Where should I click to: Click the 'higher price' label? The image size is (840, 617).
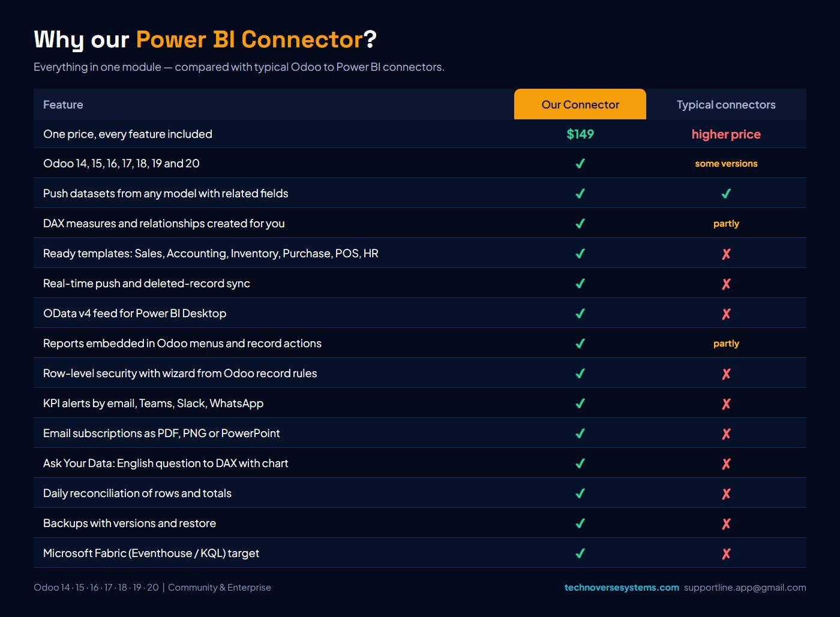(x=726, y=134)
